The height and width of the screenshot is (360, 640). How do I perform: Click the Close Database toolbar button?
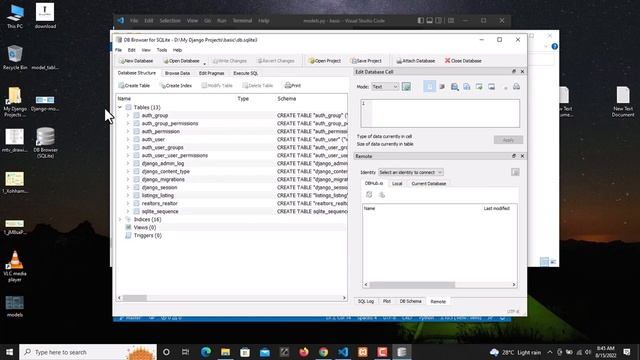point(463,61)
